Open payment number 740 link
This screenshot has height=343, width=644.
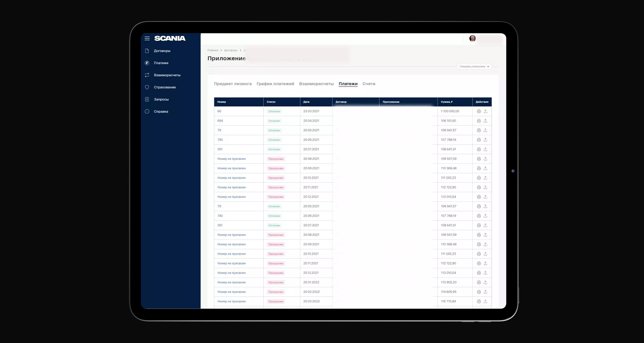pyautogui.click(x=220, y=140)
